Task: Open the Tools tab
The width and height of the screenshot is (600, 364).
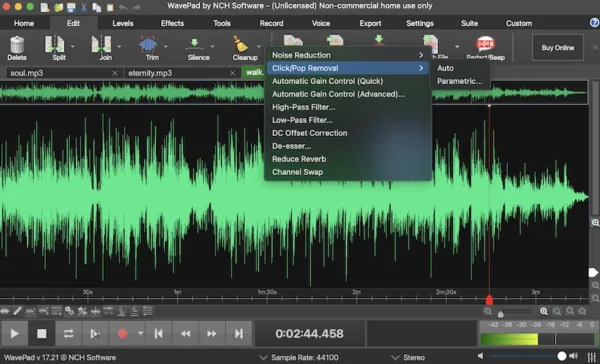Action: point(222,23)
